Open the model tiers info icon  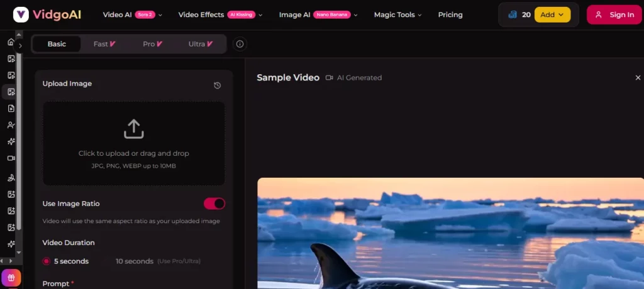240,44
